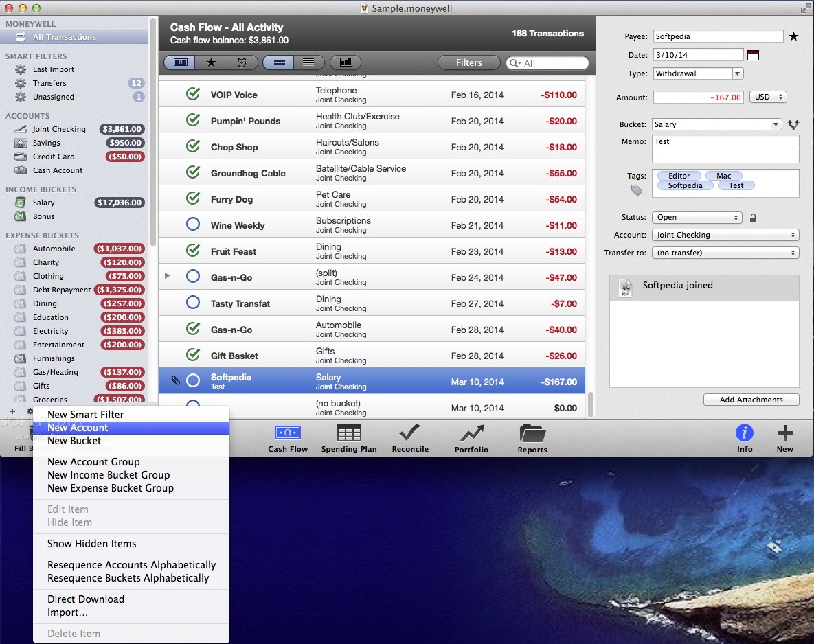Open the Withdrawal type dropdown
The height and width of the screenshot is (644, 814).
point(737,73)
